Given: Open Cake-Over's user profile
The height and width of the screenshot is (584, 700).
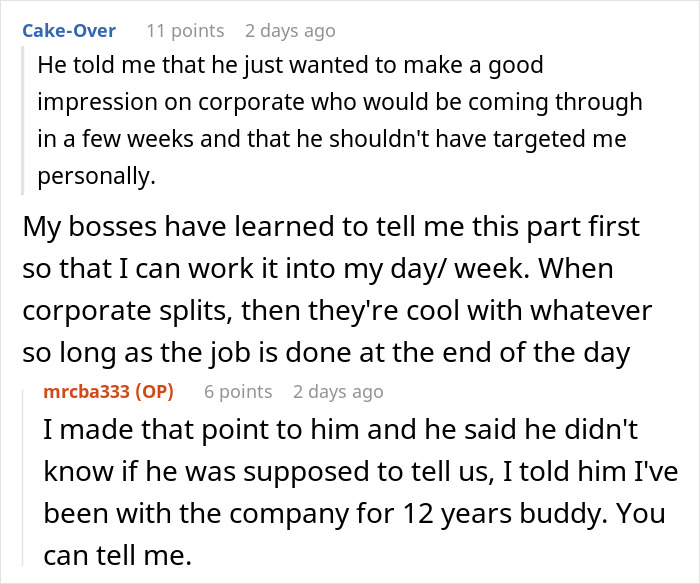Looking at the screenshot, I should [69, 31].
